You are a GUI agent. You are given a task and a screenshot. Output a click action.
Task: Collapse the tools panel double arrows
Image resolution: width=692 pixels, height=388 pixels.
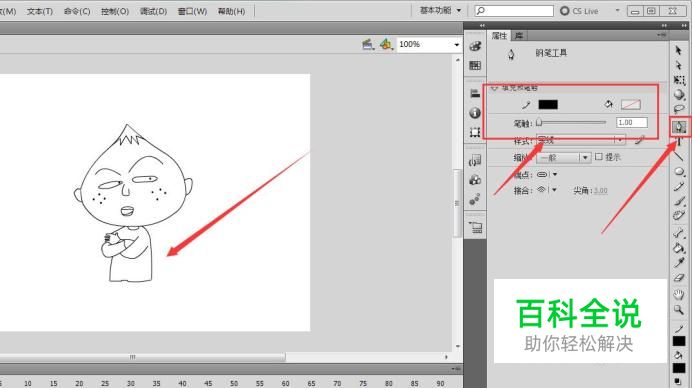tap(684, 26)
